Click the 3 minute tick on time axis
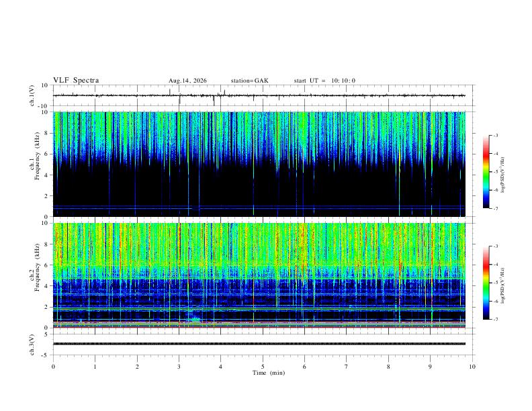 (179, 367)
